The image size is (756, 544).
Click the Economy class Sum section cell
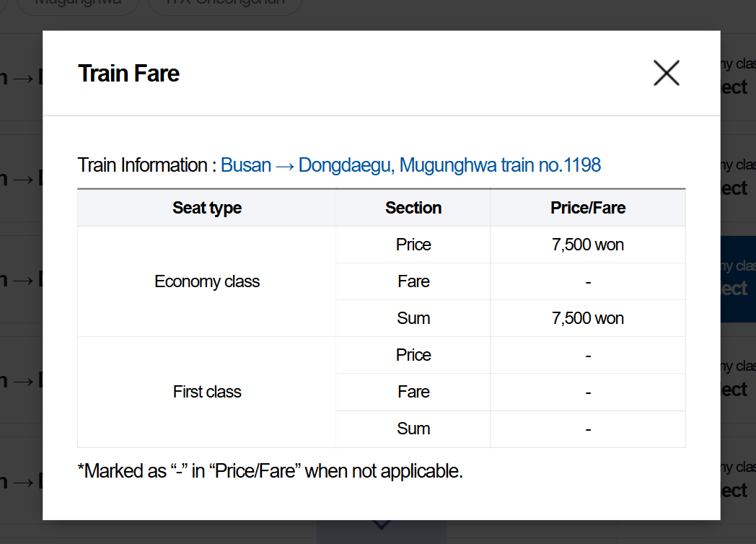413,318
